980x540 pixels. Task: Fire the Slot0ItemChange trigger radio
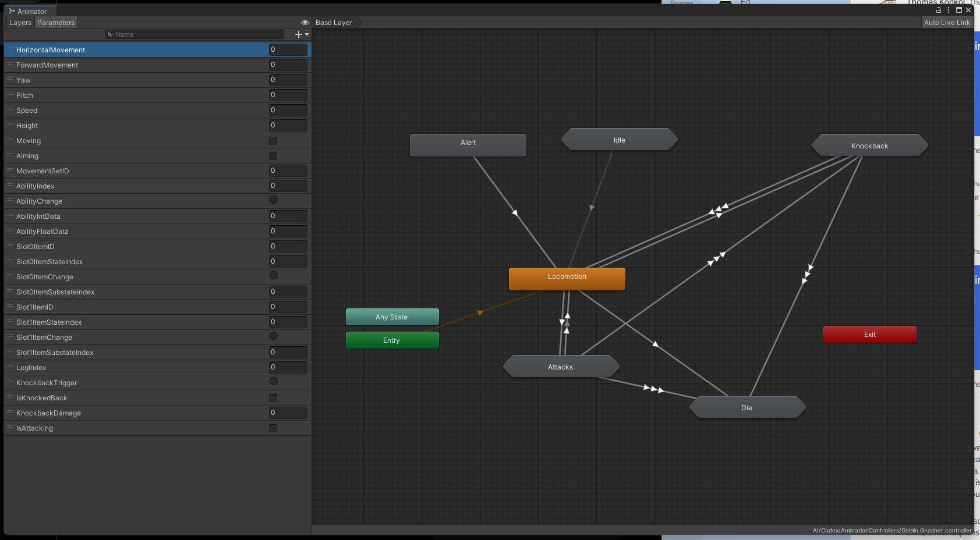tap(274, 275)
